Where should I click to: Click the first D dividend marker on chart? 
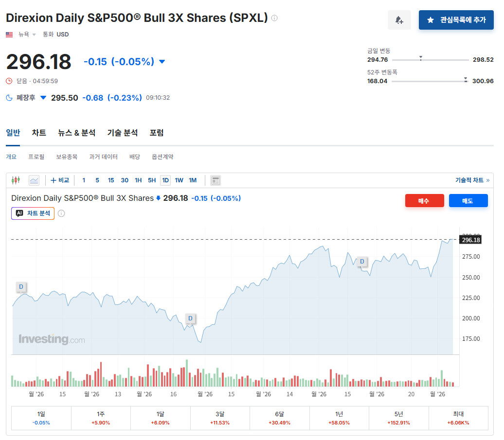click(21, 287)
